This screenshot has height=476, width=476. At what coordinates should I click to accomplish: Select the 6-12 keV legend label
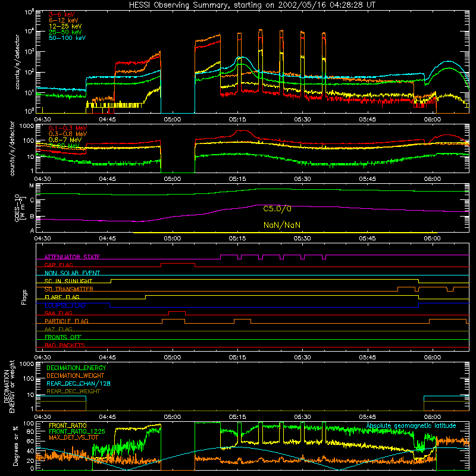(x=64, y=20)
